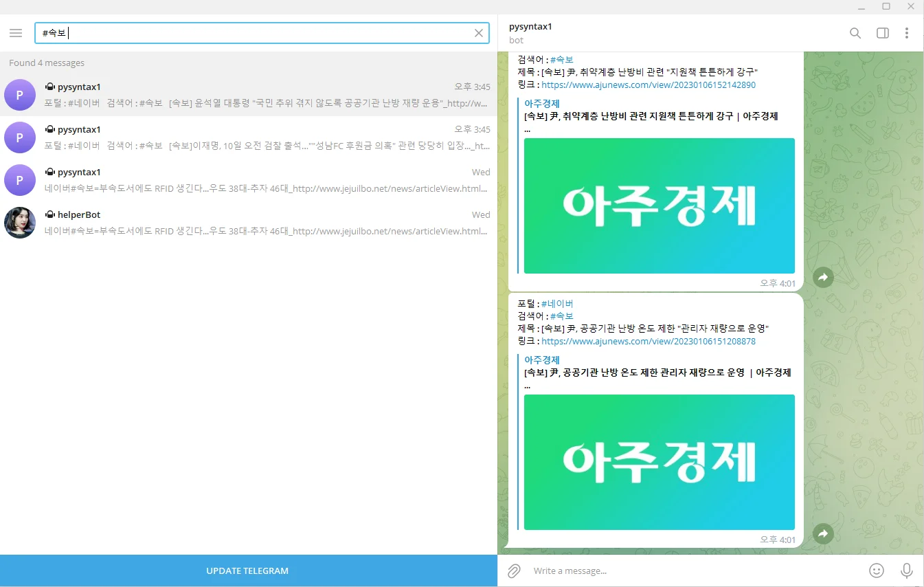Click #네이버 hashtag in the 공공기관 message

coord(557,304)
